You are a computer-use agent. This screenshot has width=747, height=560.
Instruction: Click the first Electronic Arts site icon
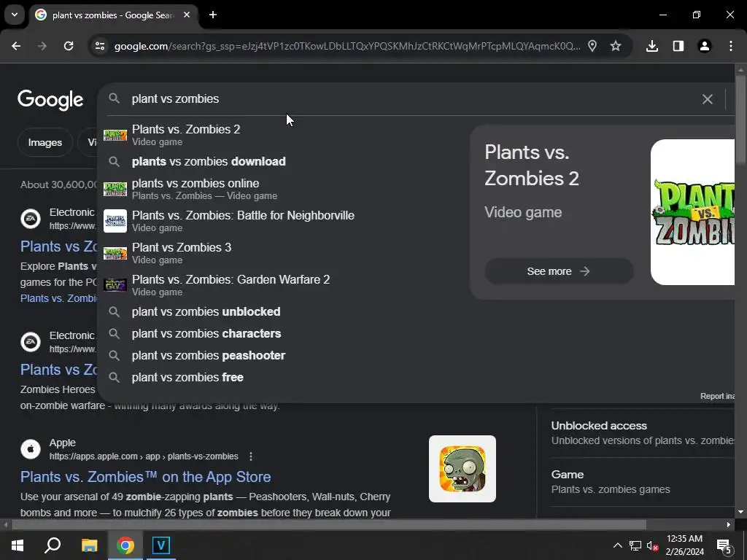pyautogui.click(x=31, y=219)
